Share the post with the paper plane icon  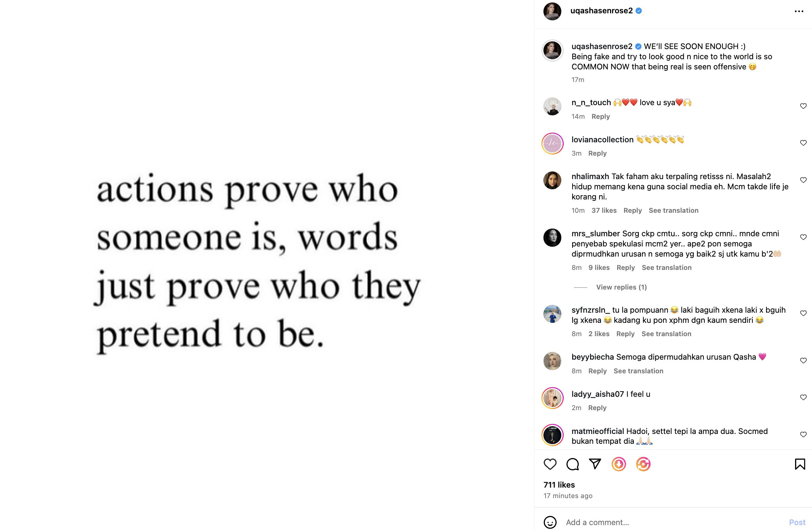tap(595, 464)
